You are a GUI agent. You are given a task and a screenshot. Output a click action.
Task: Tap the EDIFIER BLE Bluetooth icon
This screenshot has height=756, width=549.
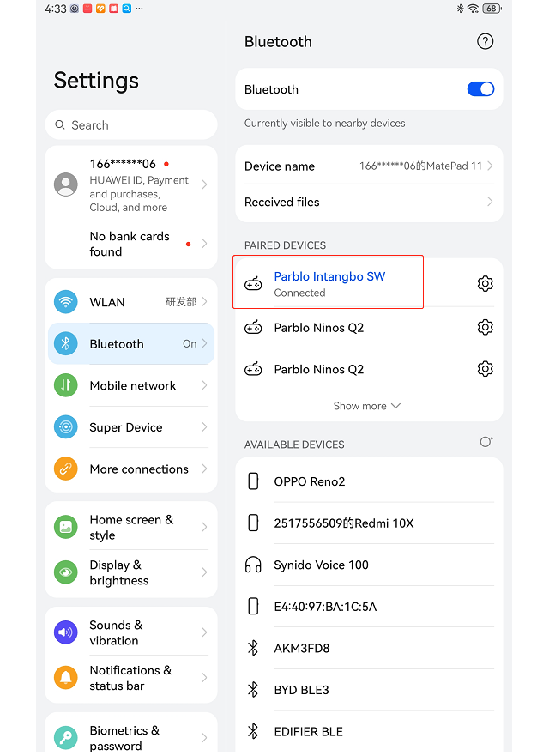click(253, 731)
